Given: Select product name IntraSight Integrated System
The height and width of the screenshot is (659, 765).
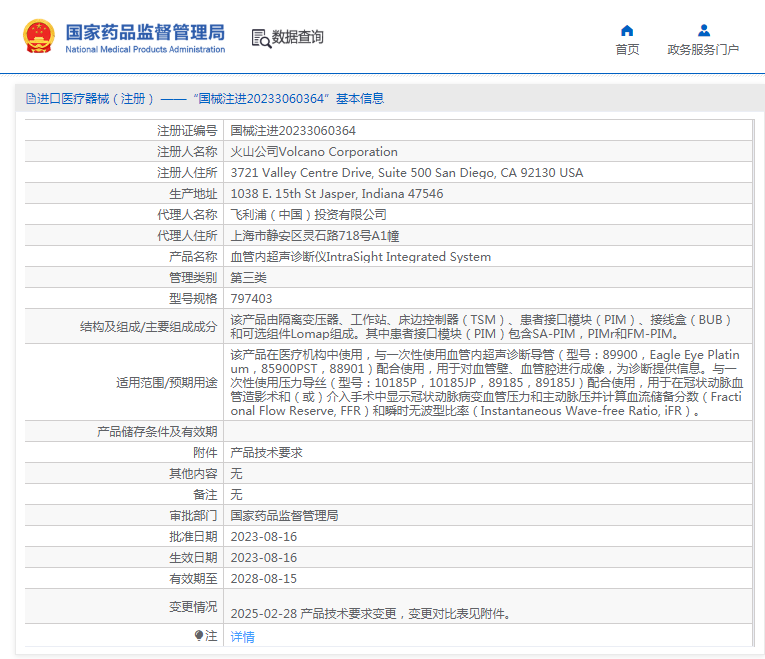Looking at the screenshot, I should (x=361, y=257).
